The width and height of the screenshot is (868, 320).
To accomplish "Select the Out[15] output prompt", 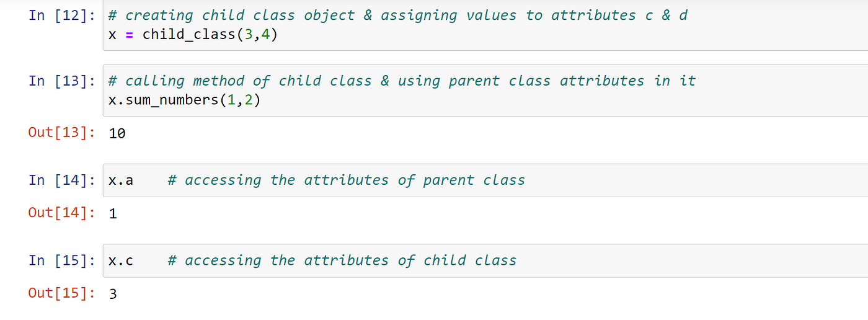I will [x=61, y=293].
